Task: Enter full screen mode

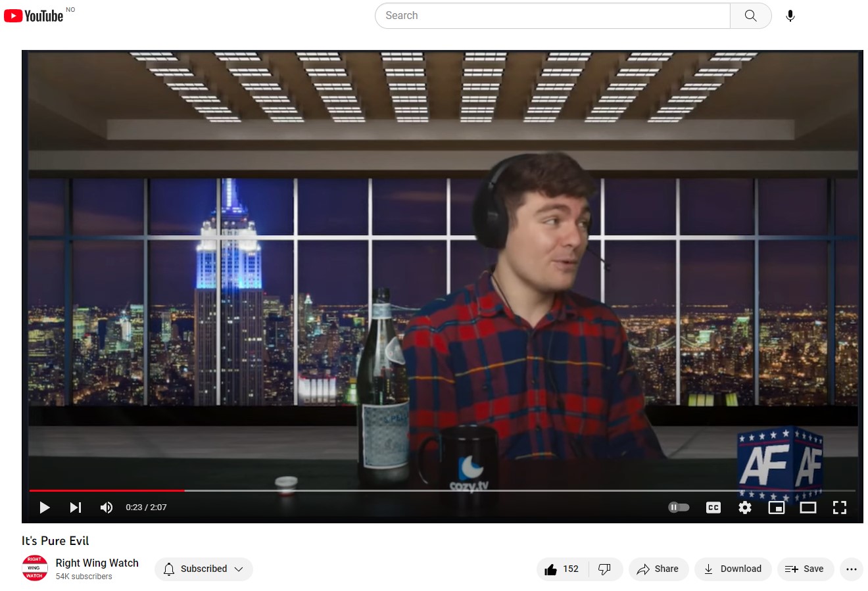Action: coord(840,508)
